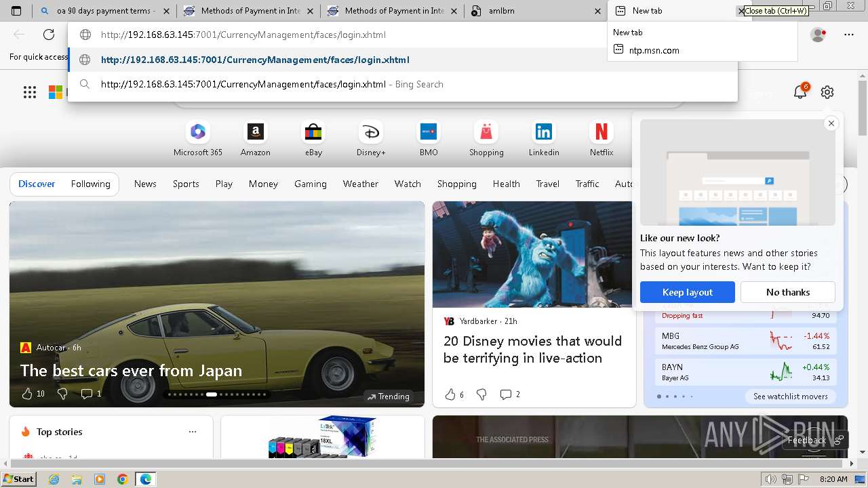Open Top stories more options menu
This screenshot has height=488, width=868.
[x=193, y=432]
